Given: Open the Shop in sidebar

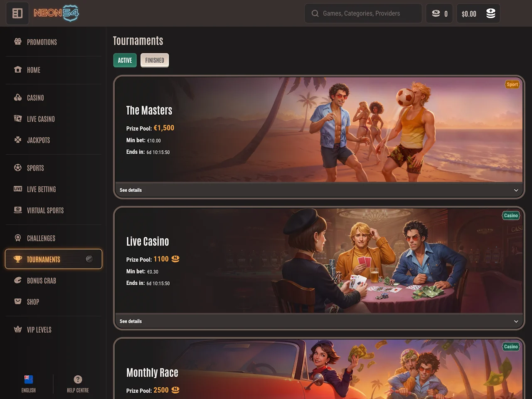Looking at the screenshot, I should pyautogui.click(x=33, y=302).
